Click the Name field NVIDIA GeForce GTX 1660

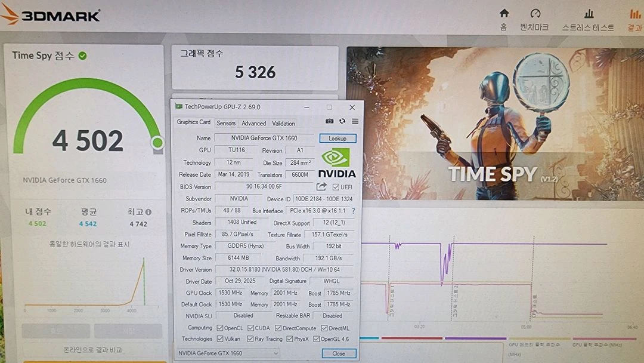pos(264,138)
